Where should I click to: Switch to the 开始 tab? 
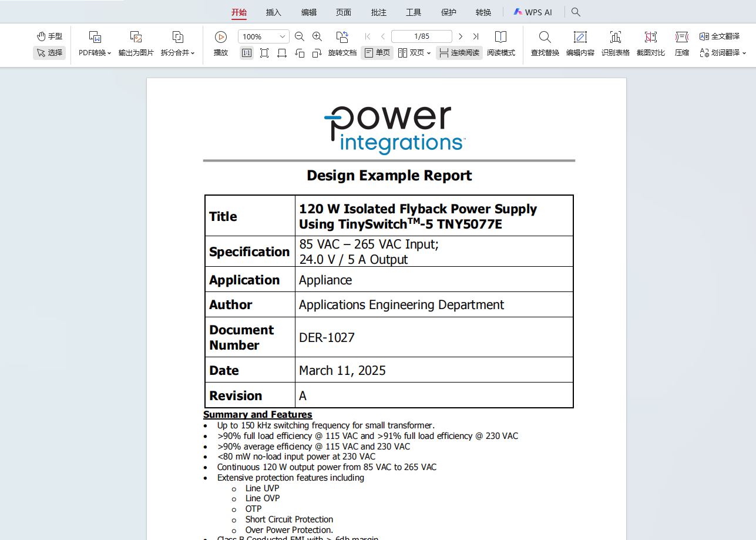point(239,12)
